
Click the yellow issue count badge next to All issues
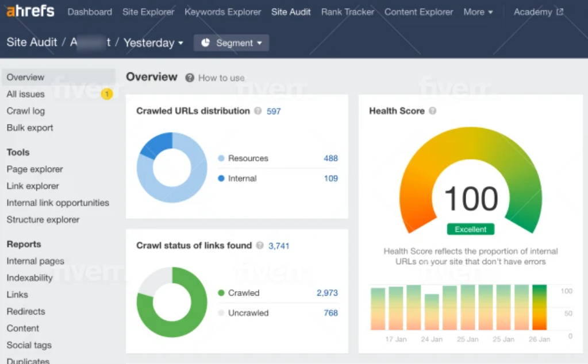point(106,94)
